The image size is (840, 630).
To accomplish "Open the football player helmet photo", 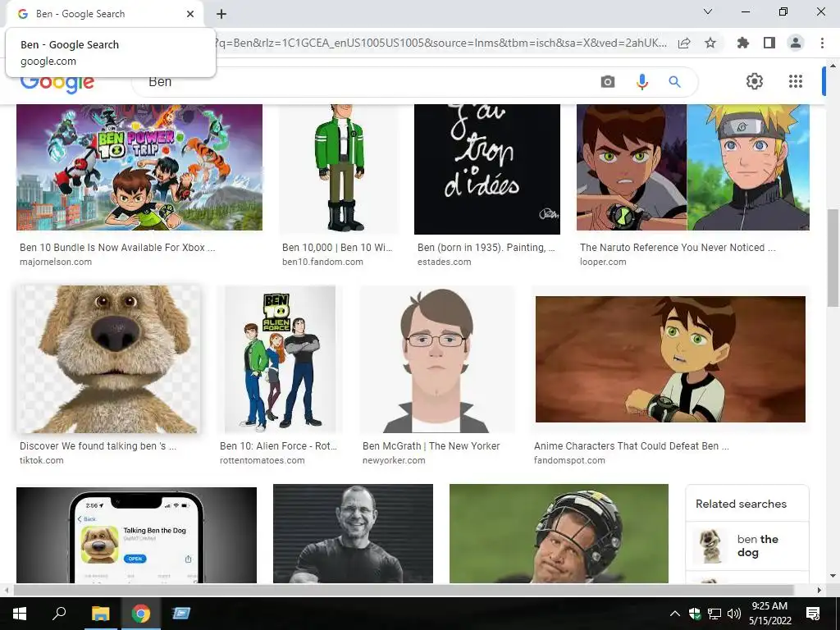I will point(559,533).
